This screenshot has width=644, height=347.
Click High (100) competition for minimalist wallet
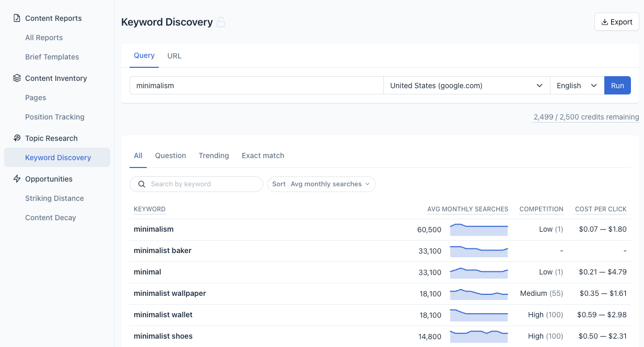tap(546, 315)
